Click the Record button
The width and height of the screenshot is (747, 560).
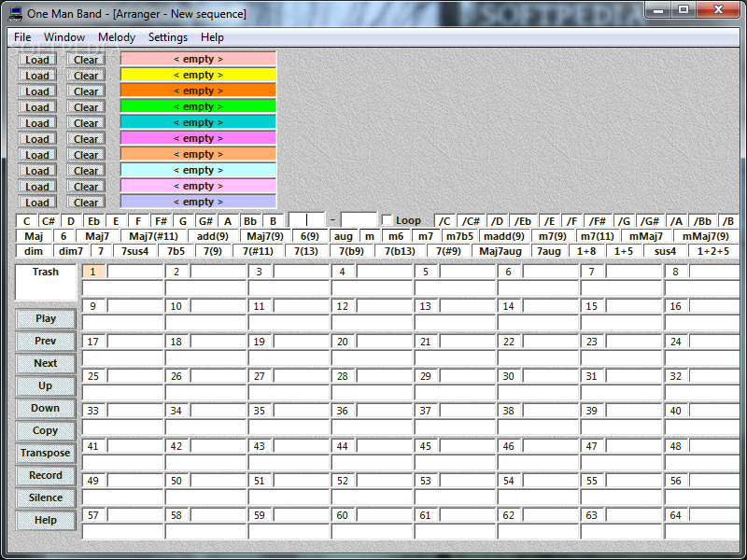point(46,475)
